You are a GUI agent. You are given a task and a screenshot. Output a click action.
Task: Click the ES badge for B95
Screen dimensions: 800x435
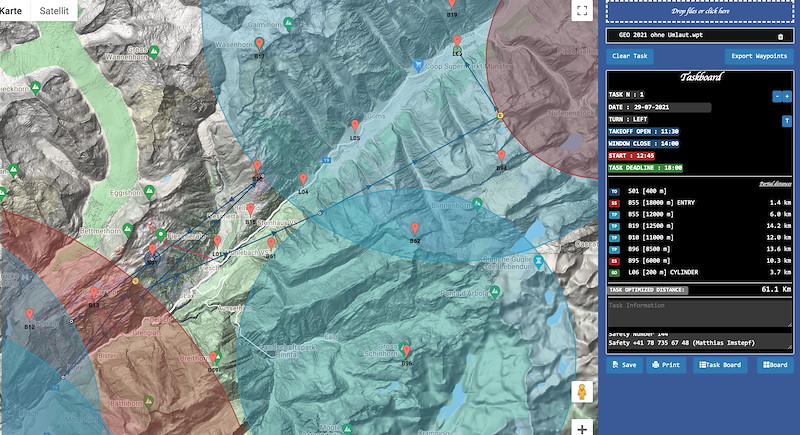(614, 261)
